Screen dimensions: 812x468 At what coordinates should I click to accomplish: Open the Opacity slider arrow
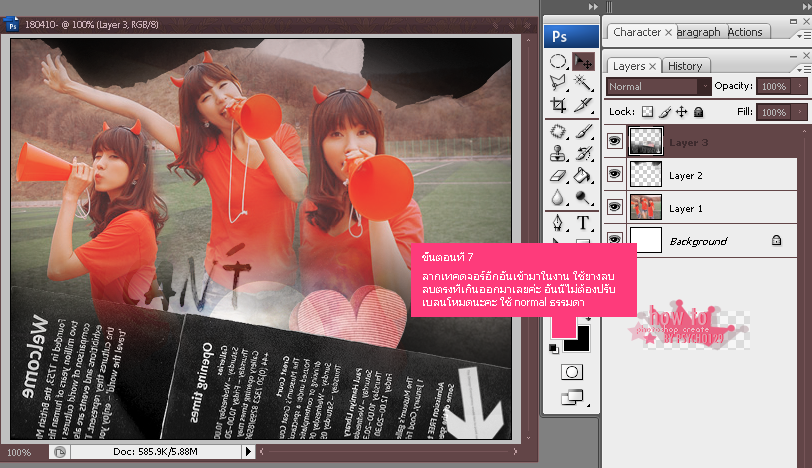pos(800,86)
